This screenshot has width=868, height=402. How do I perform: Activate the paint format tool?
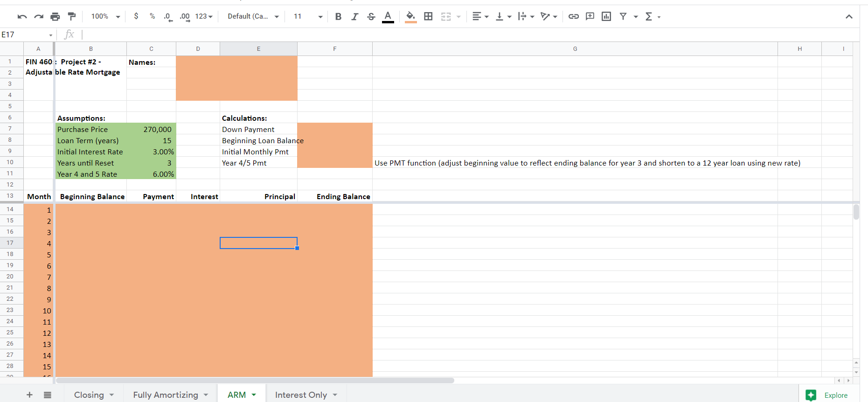pos(72,17)
